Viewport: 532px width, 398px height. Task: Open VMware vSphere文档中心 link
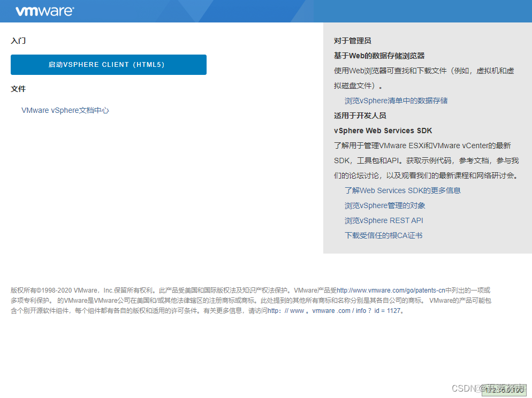[65, 111]
